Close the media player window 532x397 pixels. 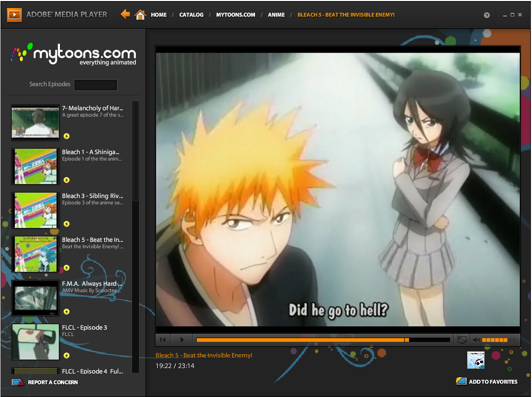tap(520, 15)
